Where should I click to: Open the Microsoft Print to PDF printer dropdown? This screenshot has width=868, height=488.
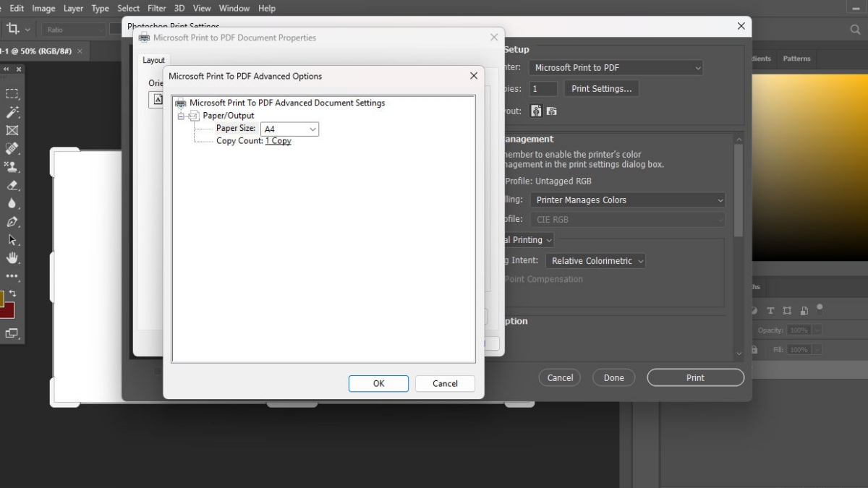coord(616,67)
